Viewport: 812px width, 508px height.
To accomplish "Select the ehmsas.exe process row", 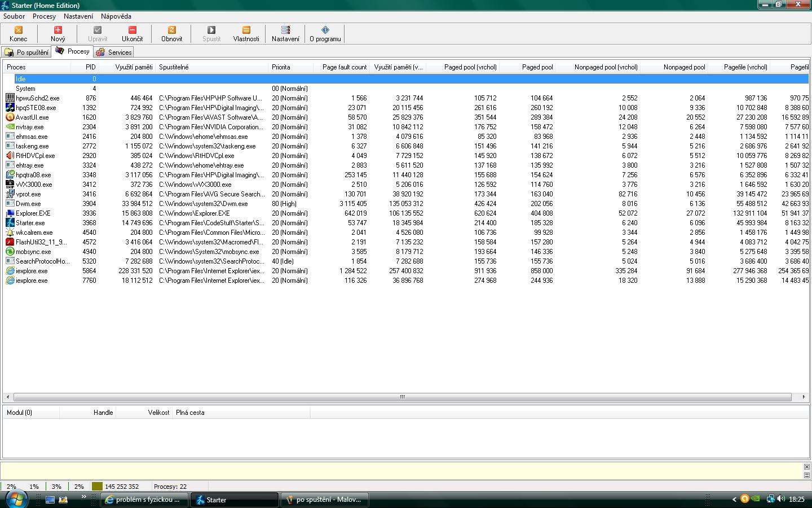I will pos(406,137).
